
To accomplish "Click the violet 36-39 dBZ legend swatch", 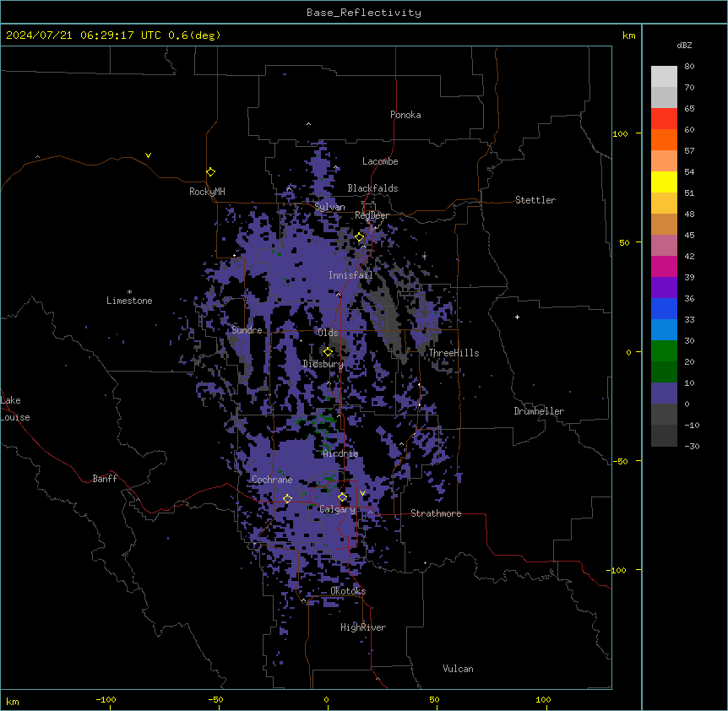I will (x=664, y=288).
